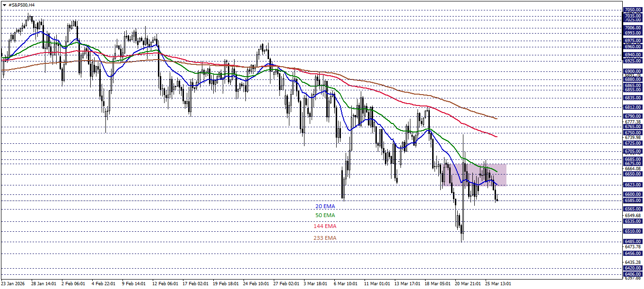Screen dimensions: 644x289
Task: Click the blue 20 EMA legend label
Action: click(x=325, y=206)
